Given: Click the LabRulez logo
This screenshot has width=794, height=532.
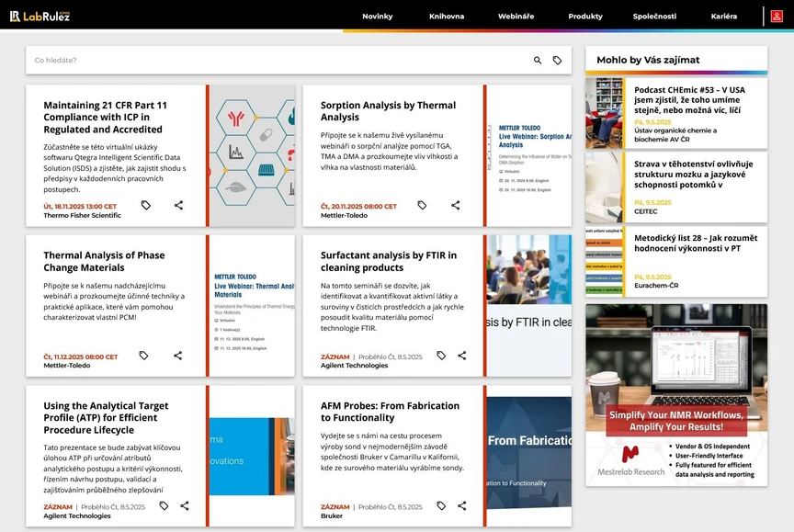Looking at the screenshot, I should [40, 17].
